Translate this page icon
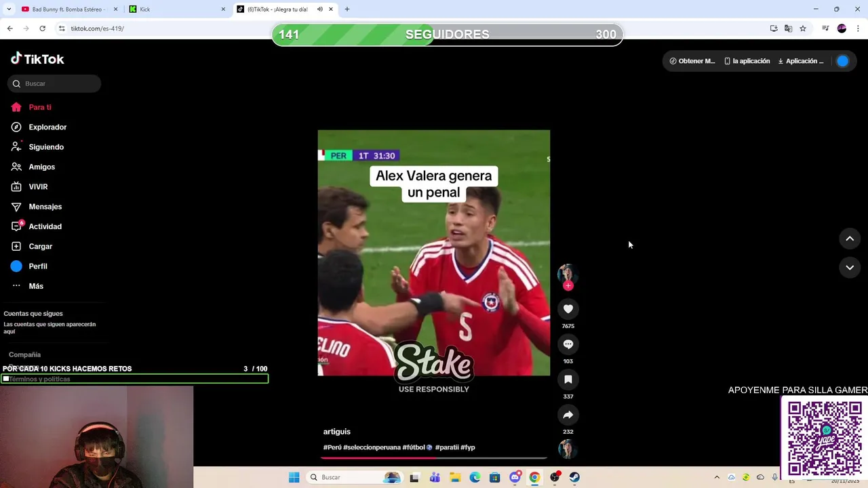 pyautogui.click(x=788, y=28)
